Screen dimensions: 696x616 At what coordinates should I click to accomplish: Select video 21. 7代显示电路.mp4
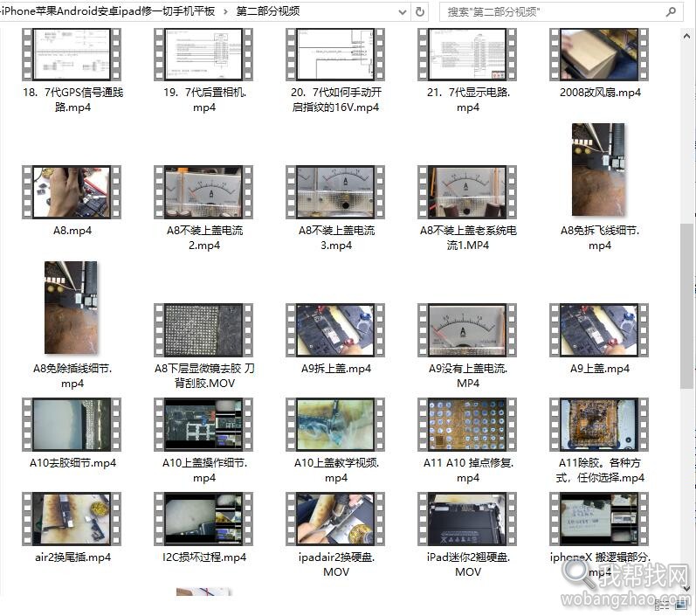[x=467, y=54]
